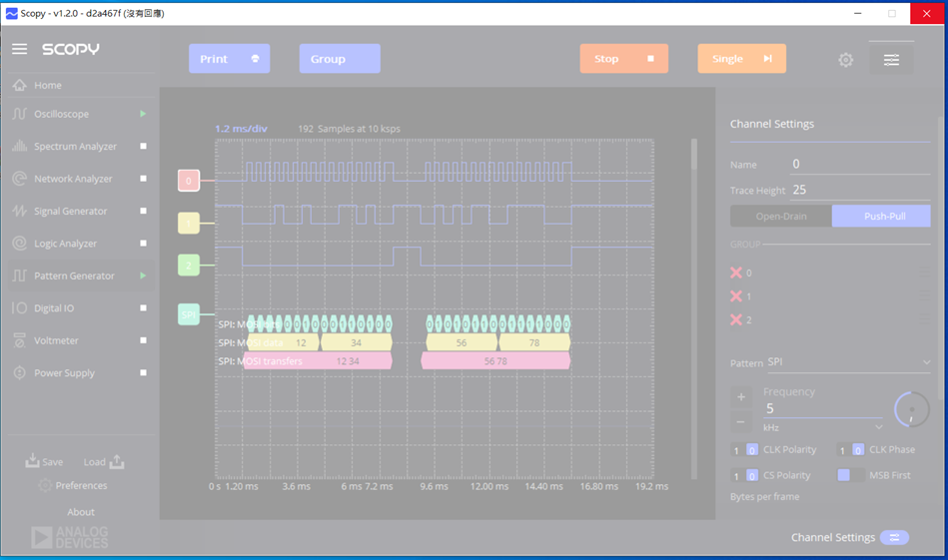
Task: Open general settings gear icon
Action: click(x=846, y=60)
